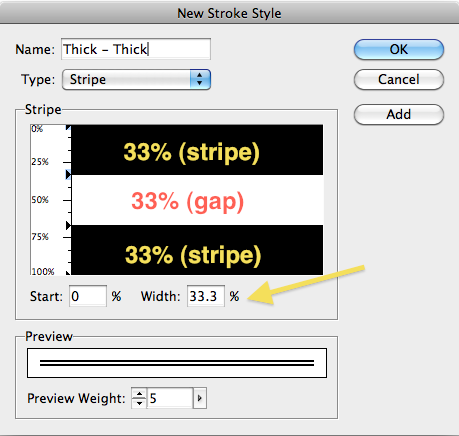Open the Type dropdown showing Stripe
Image resolution: width=459 pixels, height=436 pixels.
[x=136, y=79]
